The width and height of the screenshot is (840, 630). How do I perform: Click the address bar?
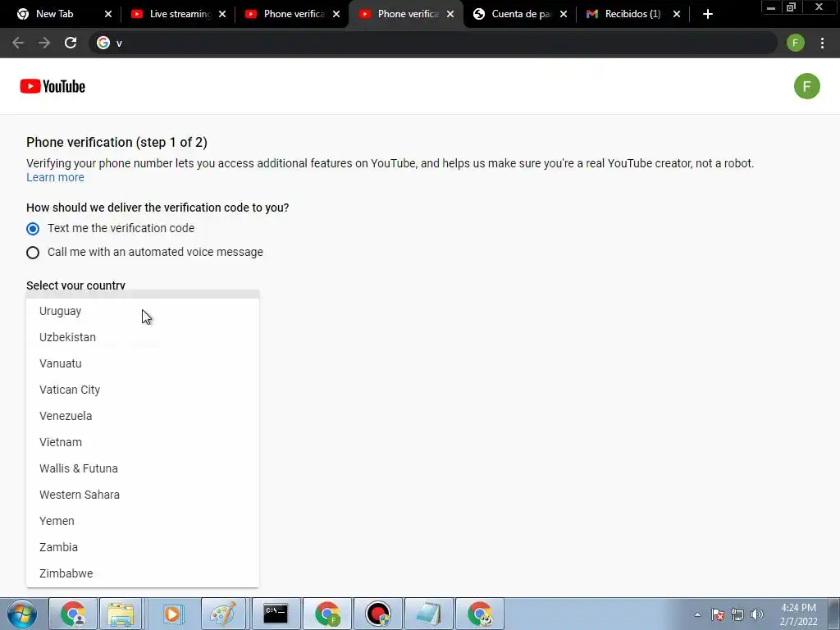coord(434,43)
